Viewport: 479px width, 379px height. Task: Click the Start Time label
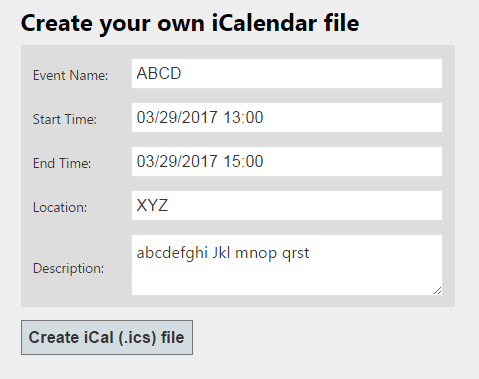65,119
